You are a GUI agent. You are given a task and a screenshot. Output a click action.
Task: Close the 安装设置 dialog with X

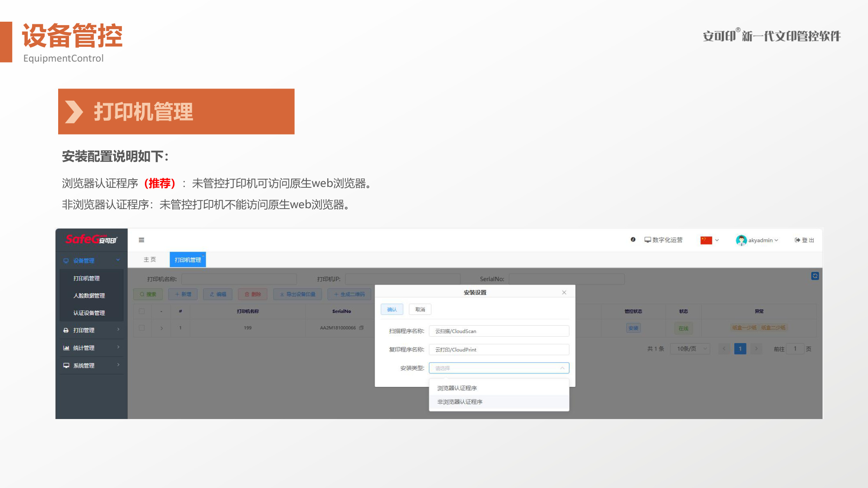564,292
